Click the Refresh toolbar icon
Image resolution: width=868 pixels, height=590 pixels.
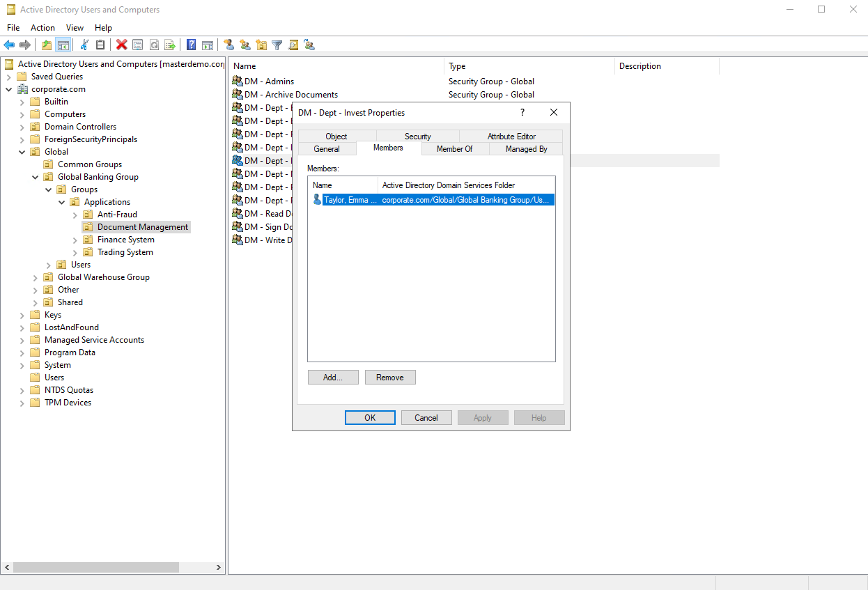[154, 45]
